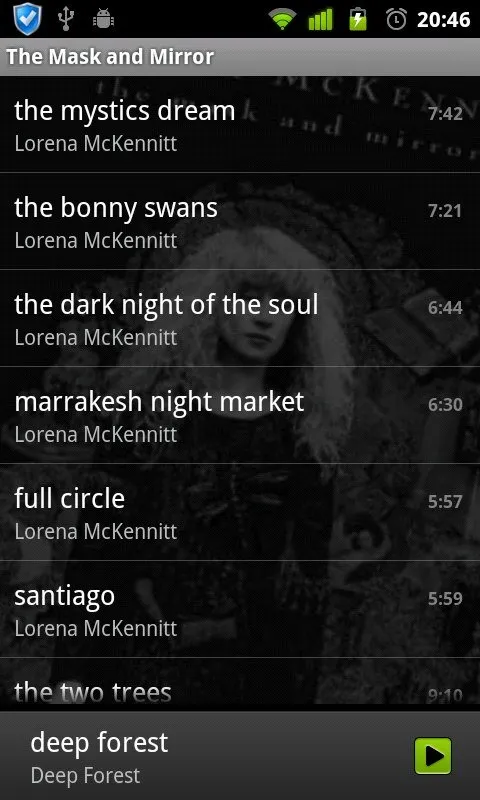Tap the alarm clock icon

[x=396, y=19]
